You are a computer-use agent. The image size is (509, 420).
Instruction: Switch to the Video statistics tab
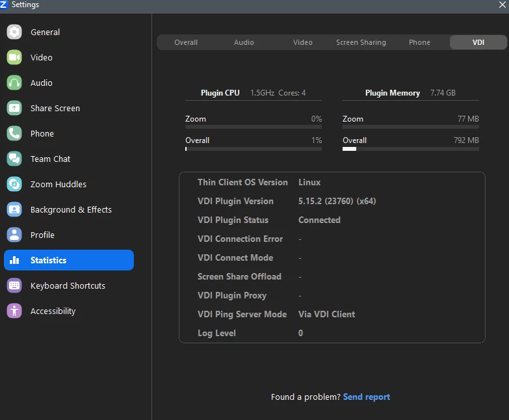(302, 42)
